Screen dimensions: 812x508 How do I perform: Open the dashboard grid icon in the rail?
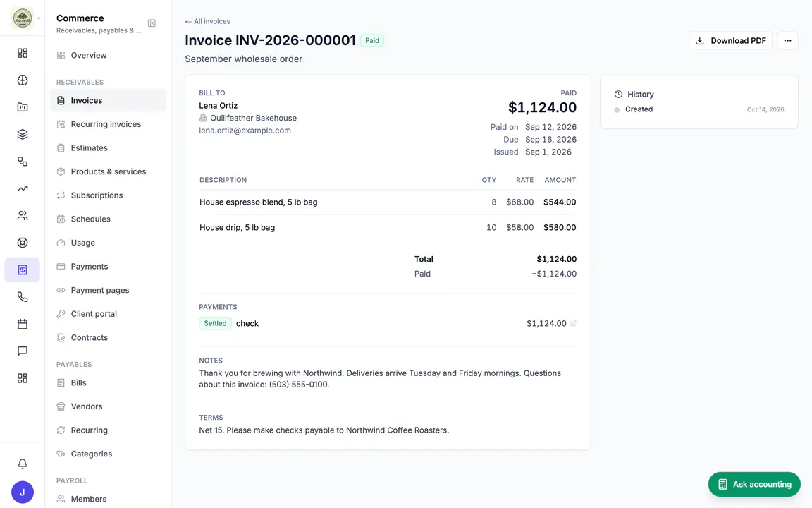[x=23, y=53]
